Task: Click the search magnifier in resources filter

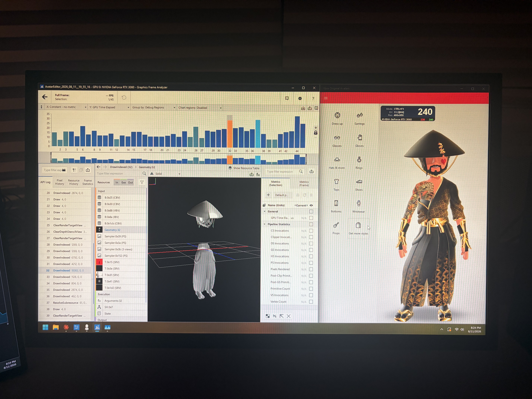Action: pos(144,173)
